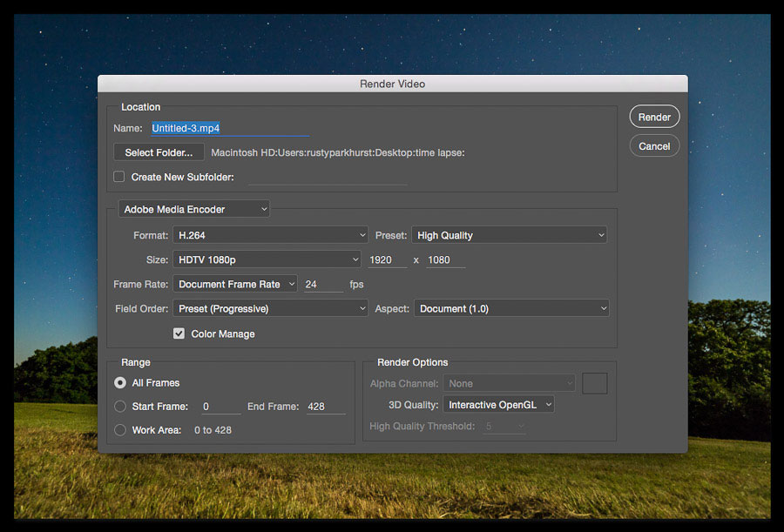Expand the Format dropdown showing H.264
The image size is (784, 532).
(x=270, y=235)
